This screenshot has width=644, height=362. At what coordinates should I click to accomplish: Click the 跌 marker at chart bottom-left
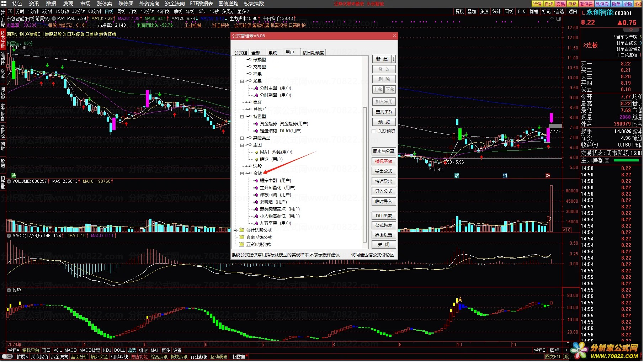pos(14,176)
